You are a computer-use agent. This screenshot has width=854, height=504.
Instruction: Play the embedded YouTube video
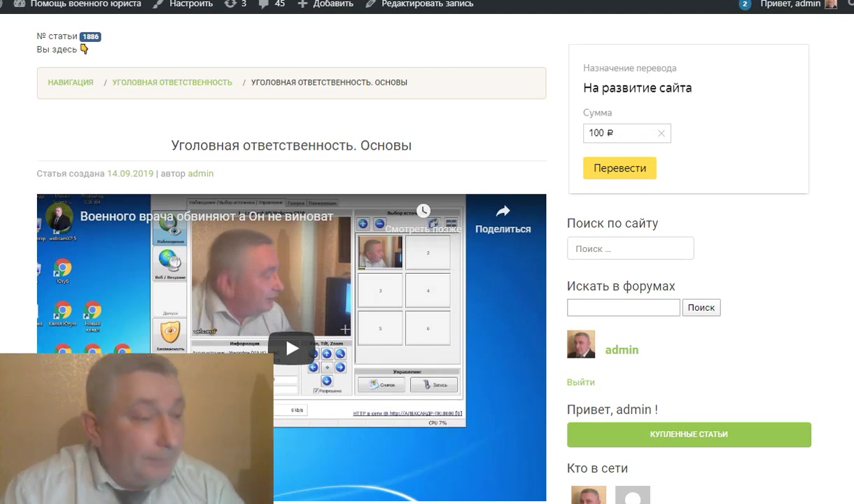(292, 348)
